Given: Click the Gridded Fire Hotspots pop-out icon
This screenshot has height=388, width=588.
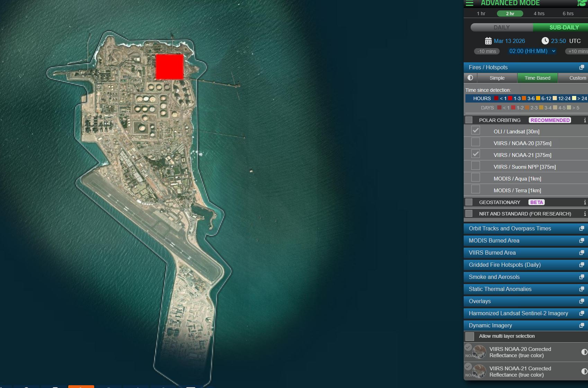Looking at the screenshot, I should point(582,265).
